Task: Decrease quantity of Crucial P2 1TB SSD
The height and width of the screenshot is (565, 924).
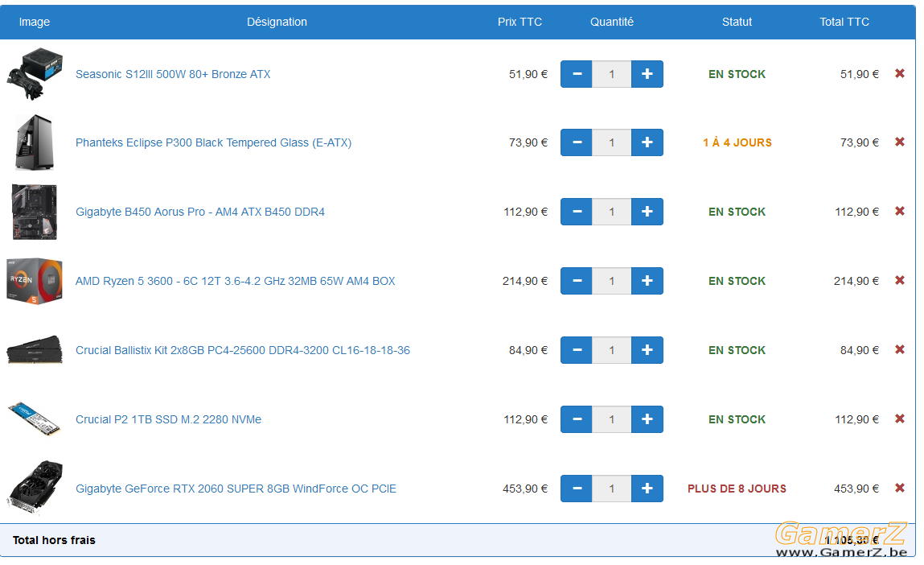Action: [x=577, y=419]
